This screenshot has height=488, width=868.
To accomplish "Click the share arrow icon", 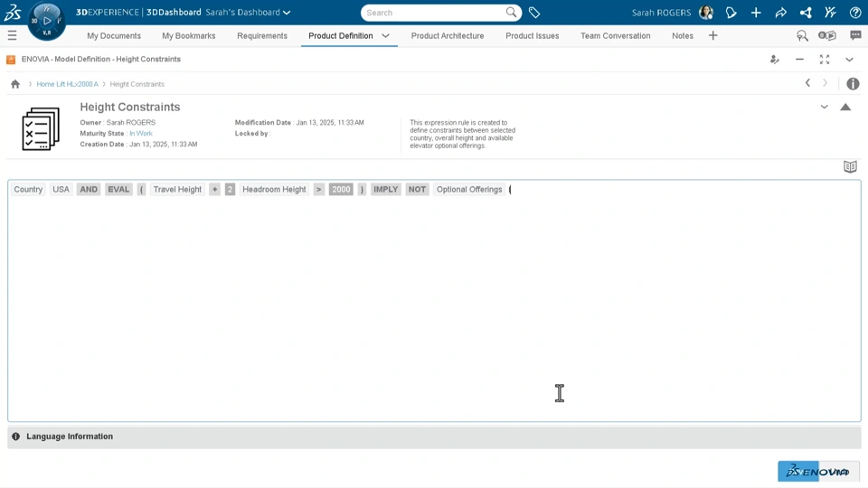I will [x=780, y=12].
